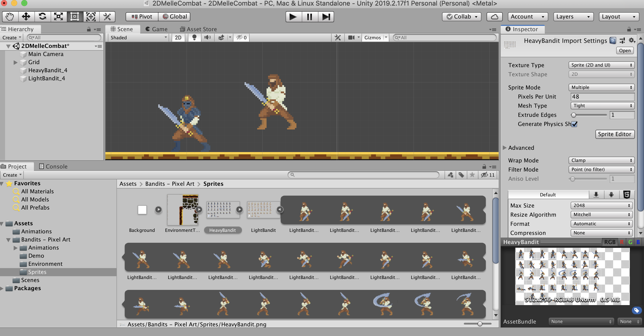Toggle Generate Physics Shape checkbox

pos(575,124)
